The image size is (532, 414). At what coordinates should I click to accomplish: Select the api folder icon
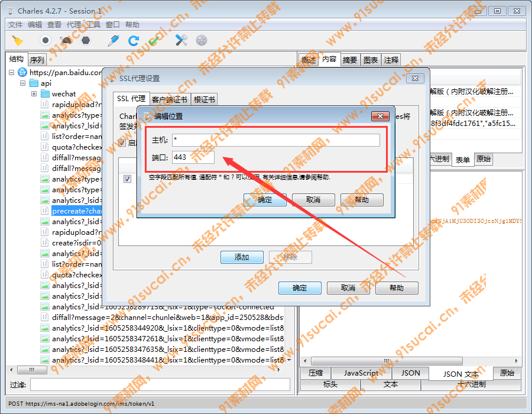point(34,83)
